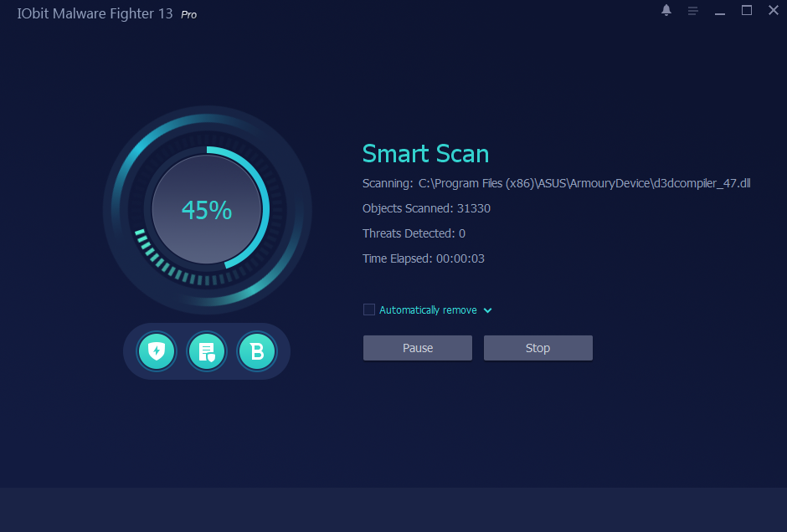Maximize the Malware Fighter window
This screenshot has height=532, width=787.
pyautogui.click(x=747, y=10)
